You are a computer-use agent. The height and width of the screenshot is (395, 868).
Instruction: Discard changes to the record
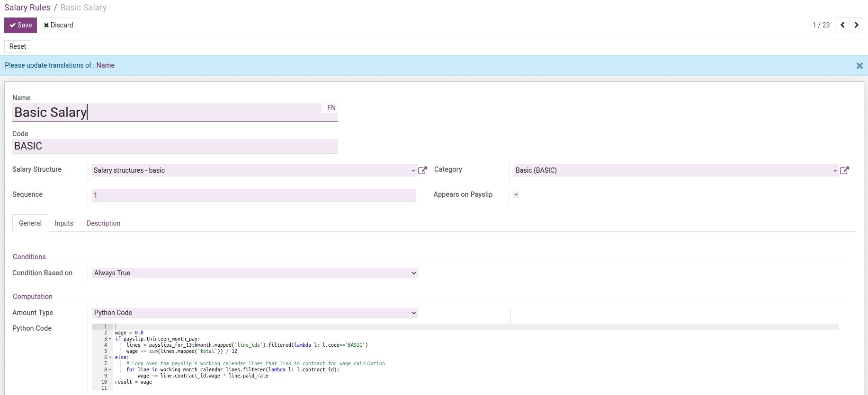pos(59,25)
